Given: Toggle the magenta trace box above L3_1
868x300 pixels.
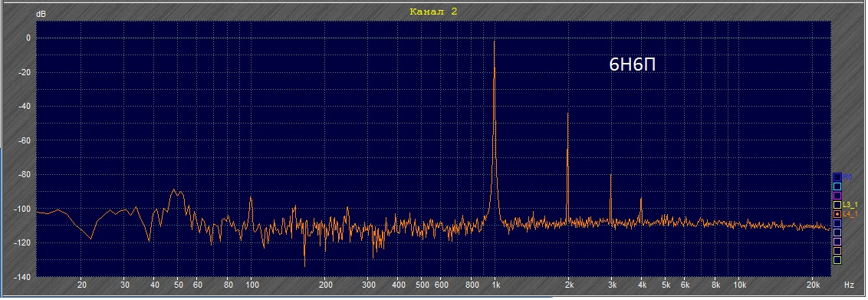Looking at the screenshot, I should tap(837, 196).
